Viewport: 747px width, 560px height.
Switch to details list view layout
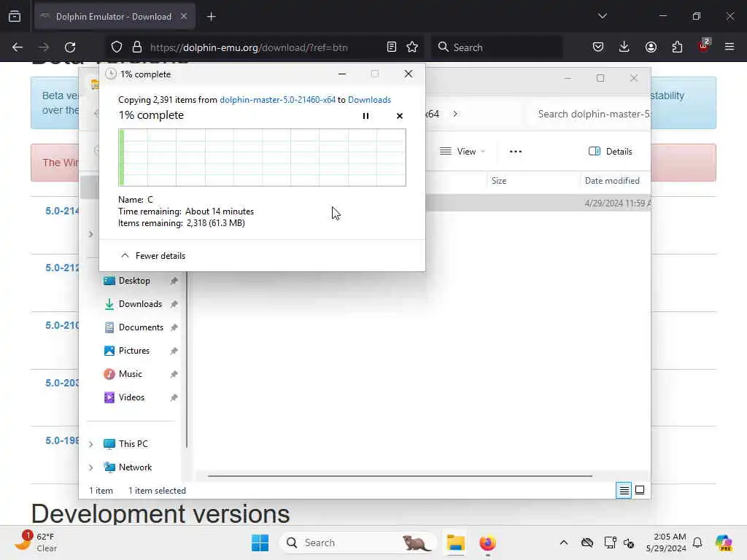click(624, 490)
